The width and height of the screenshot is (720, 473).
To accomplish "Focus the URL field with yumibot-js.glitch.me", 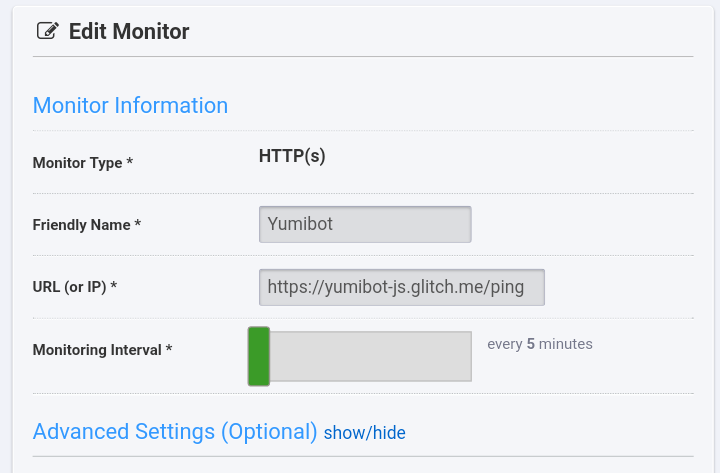I will click(x=402, y=287).
